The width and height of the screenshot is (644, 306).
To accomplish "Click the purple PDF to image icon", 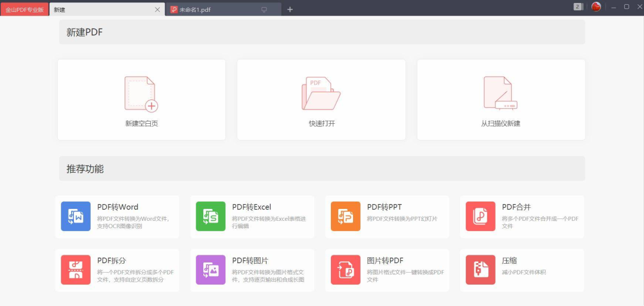I will pyautogui.click(x=210, y=270).
